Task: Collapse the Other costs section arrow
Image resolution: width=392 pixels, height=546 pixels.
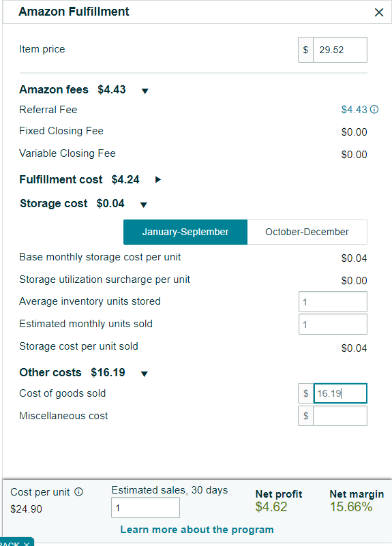Action: (144, 374)
